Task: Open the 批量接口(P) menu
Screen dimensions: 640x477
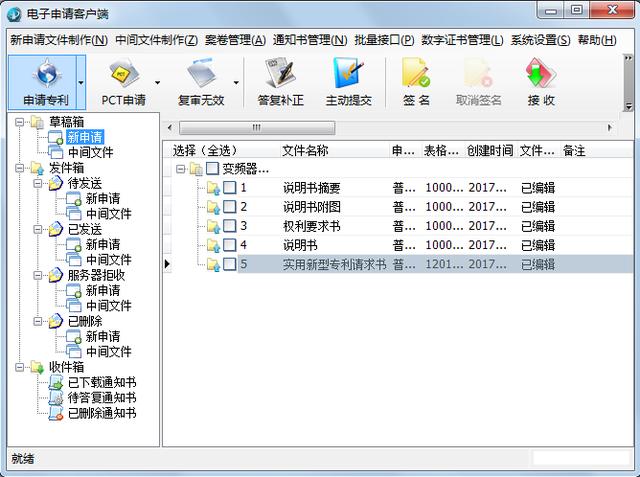Action: point(384,40)
